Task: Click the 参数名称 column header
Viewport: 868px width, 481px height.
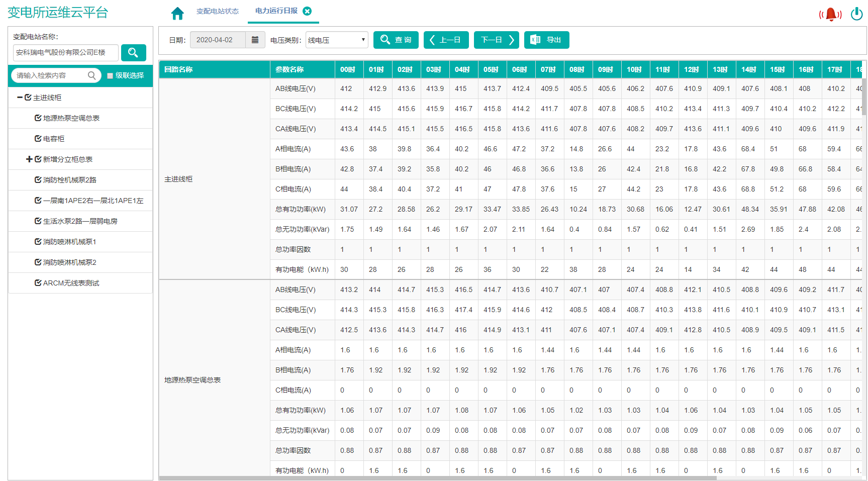Action: [303, 69]
